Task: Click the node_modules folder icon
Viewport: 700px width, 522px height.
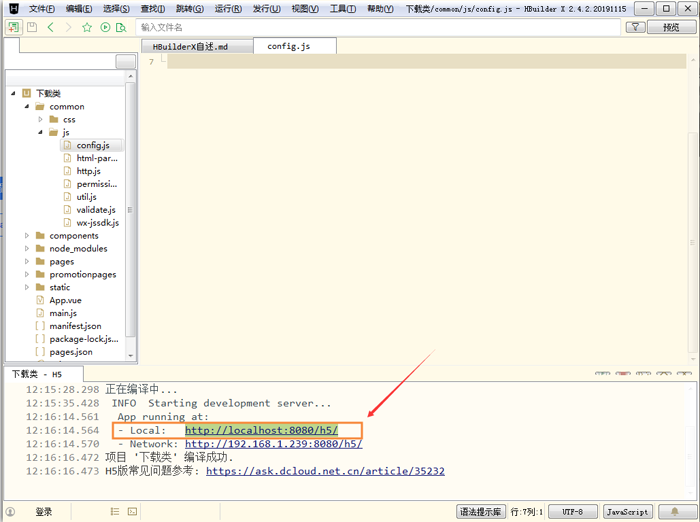Action: tap(40, 248)
